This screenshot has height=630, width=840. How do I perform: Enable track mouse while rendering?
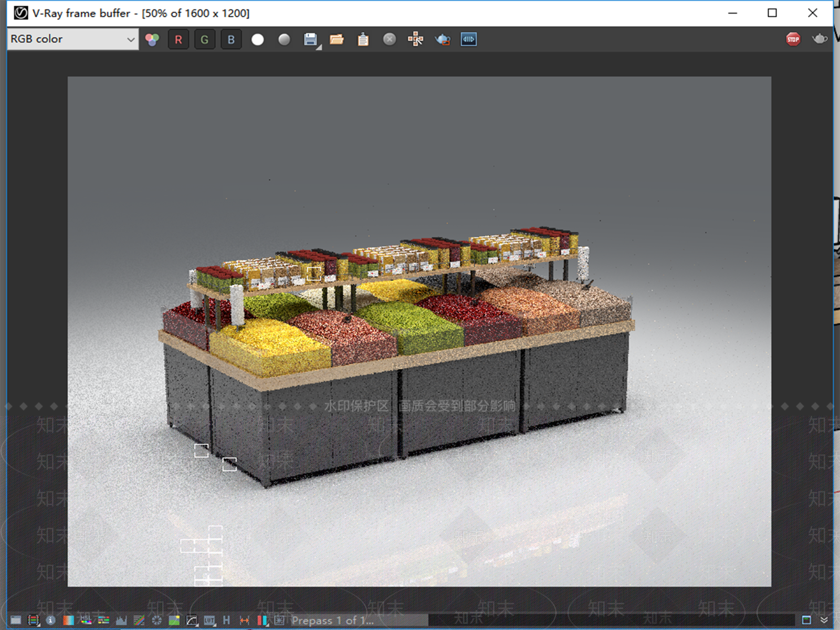(416, 39)
